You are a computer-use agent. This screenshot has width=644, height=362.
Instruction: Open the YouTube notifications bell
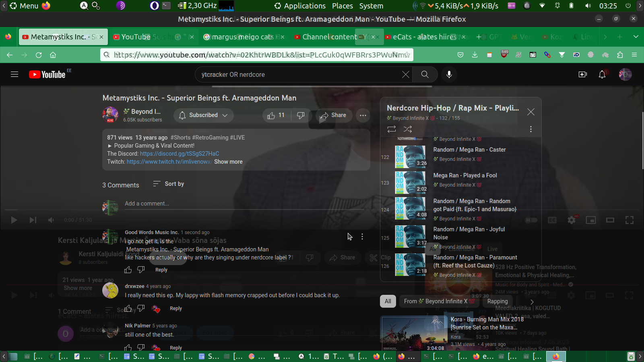(x=602, y=74)
